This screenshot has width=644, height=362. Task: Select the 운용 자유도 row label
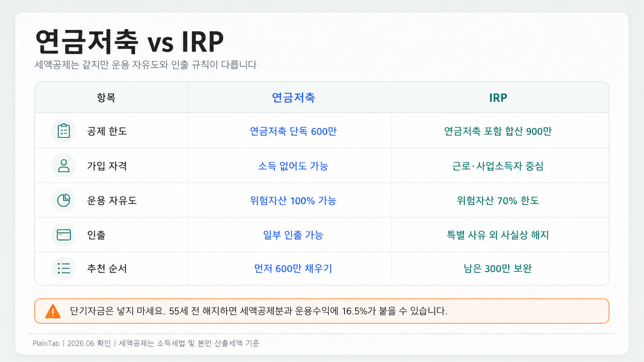pyautogui.click(x=112, y=200)
